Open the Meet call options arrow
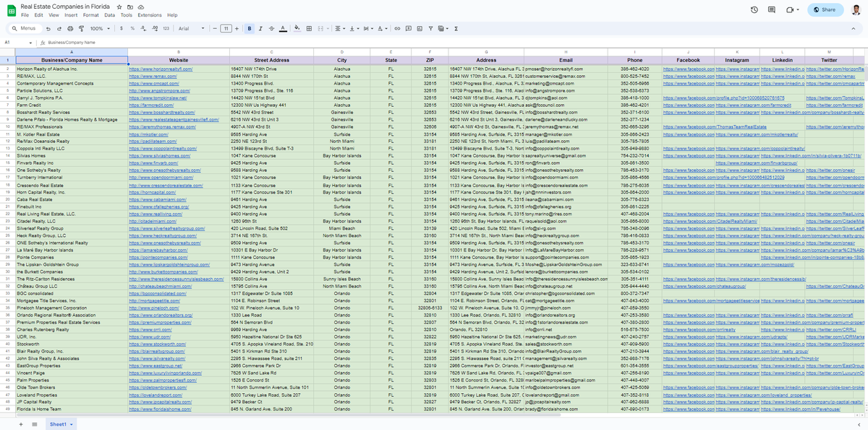 tap(799, 9)
